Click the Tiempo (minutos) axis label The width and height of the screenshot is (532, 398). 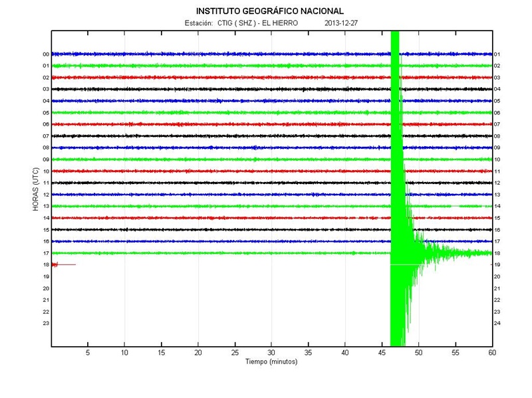pyautogui.click(x=271, y=362)
